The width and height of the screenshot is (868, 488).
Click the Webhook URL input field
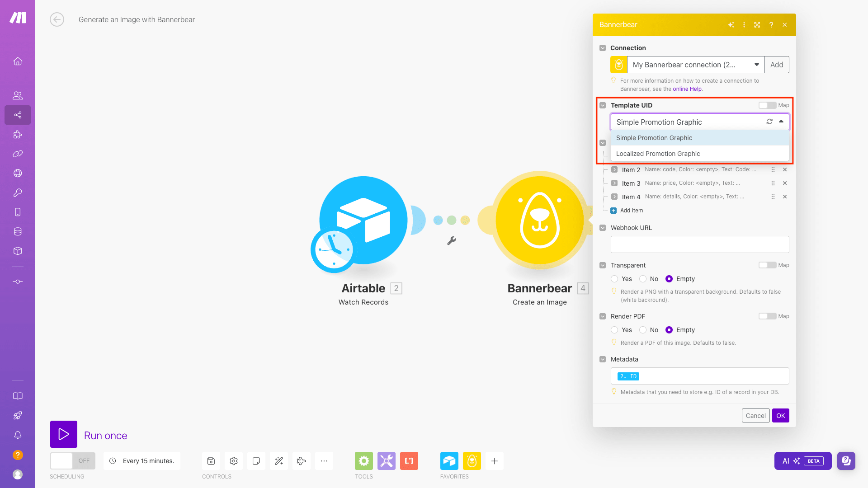(699, 244)
